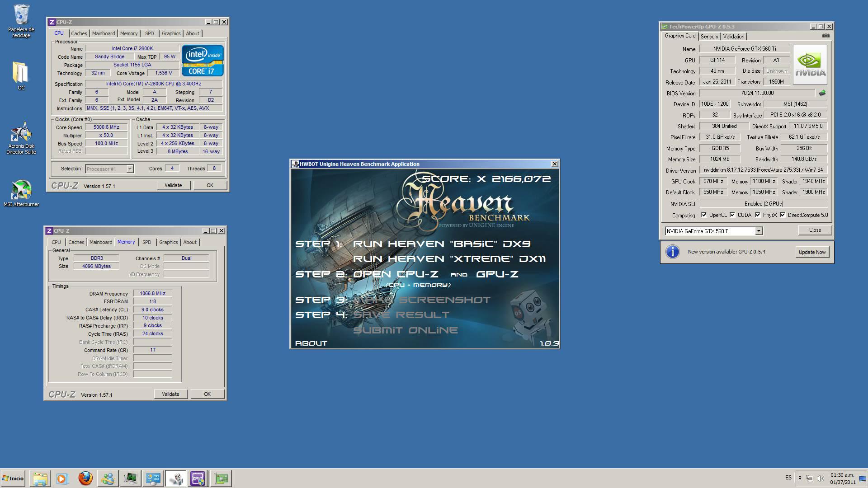This screenshot has height=488, width=868.
Task: Click OK in top CPU-Z window
Action: click(210, 185)
